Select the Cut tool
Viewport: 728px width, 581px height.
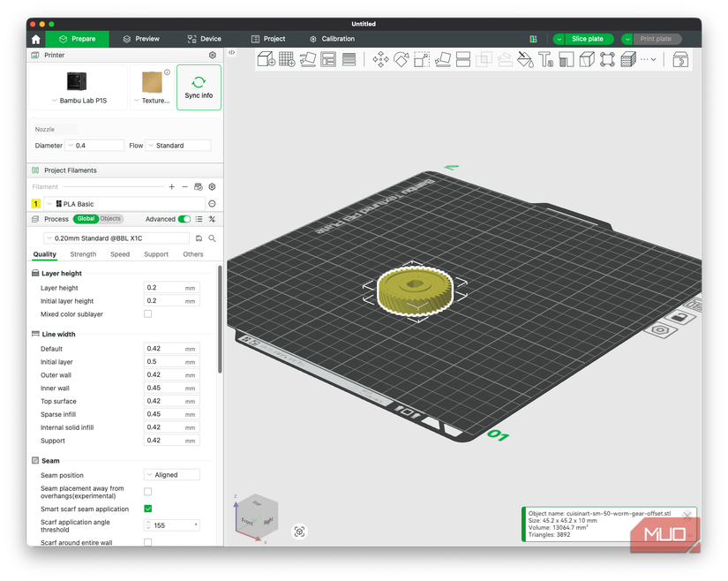463,59
